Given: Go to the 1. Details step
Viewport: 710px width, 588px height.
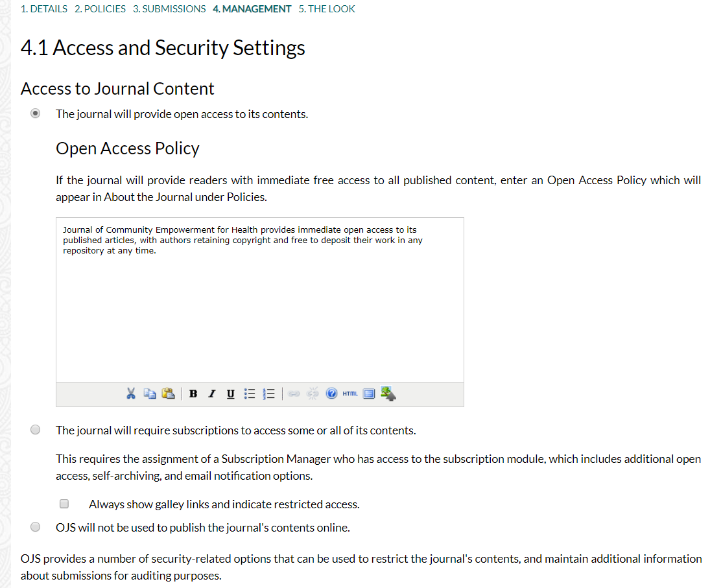Looking at the screenshot, I should (44, 9).
